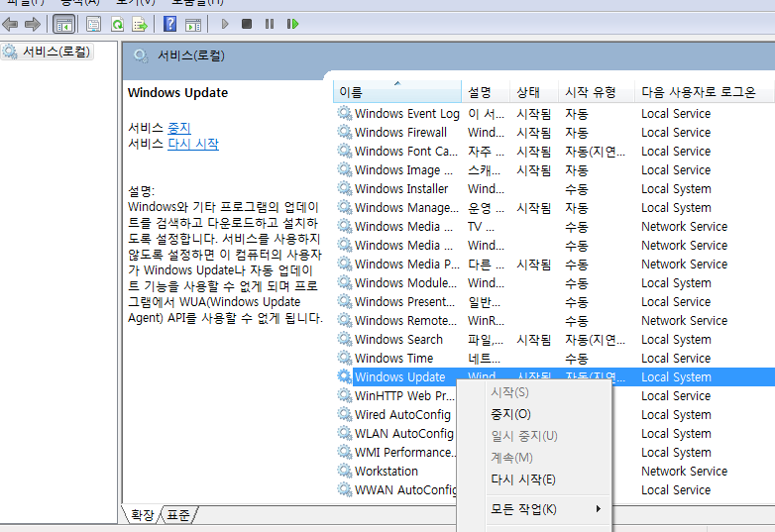Click the gear icon beside Workstation
Screen dimensions: 775x532
pyautogui.click(x=345, y=471)
